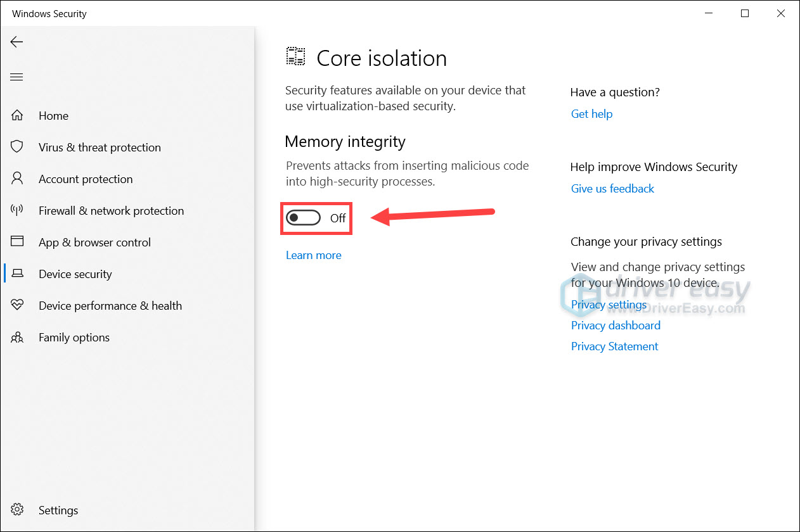This screenshot has width=800, height=532.
Task: Maximize the Windows Security window
Action: tap(745, 13)
